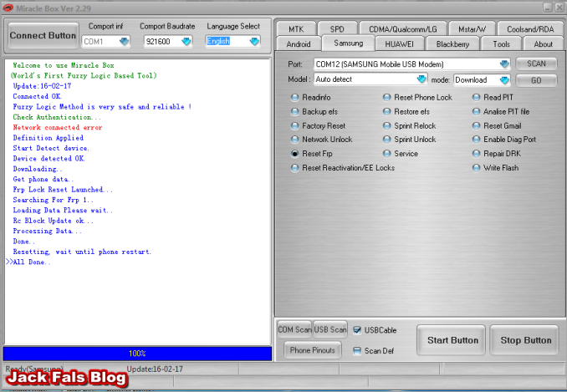Screen dimensions: 567x392
Task: Enable the Scan Def checkbox
Action: click(357, 351)
